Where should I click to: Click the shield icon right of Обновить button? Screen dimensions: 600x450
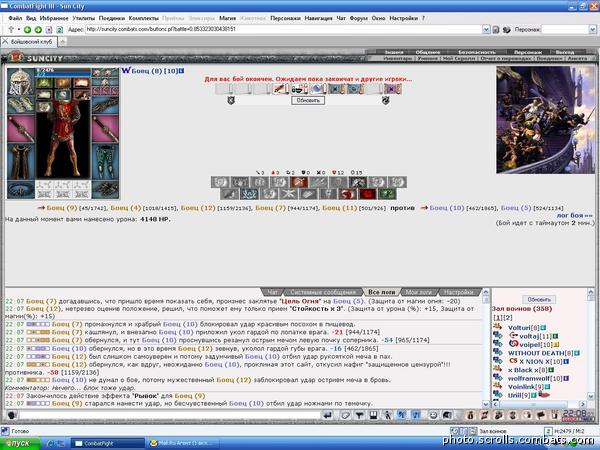(x=386, y=100)
